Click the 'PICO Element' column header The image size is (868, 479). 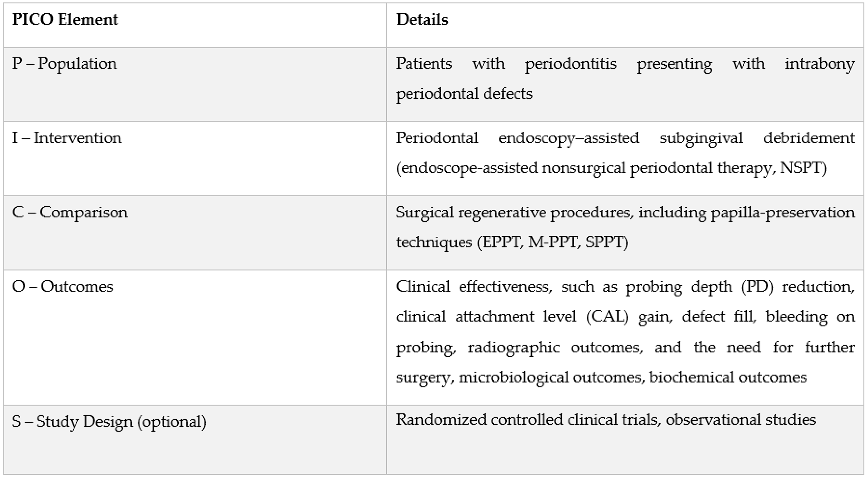pyautogui.click(x=65, y=19)
